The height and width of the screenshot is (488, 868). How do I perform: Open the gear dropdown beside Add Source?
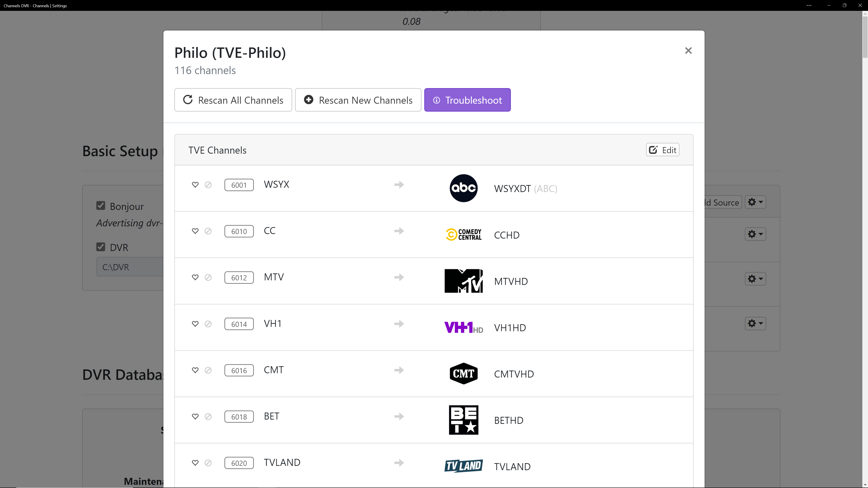755,202
